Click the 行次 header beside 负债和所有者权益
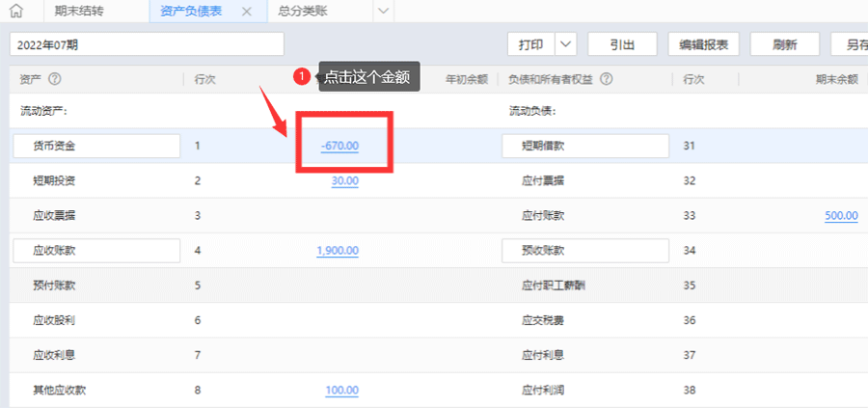The height and width of the screenshot is (408, 868). (x=693, y=80)
